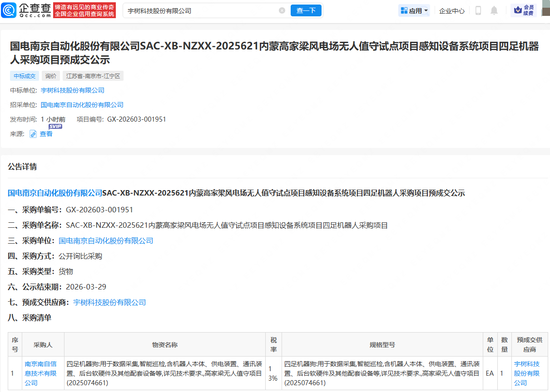Clear the search box with the x icon
This screenshot has width=550, height=392.
[282, 10]
